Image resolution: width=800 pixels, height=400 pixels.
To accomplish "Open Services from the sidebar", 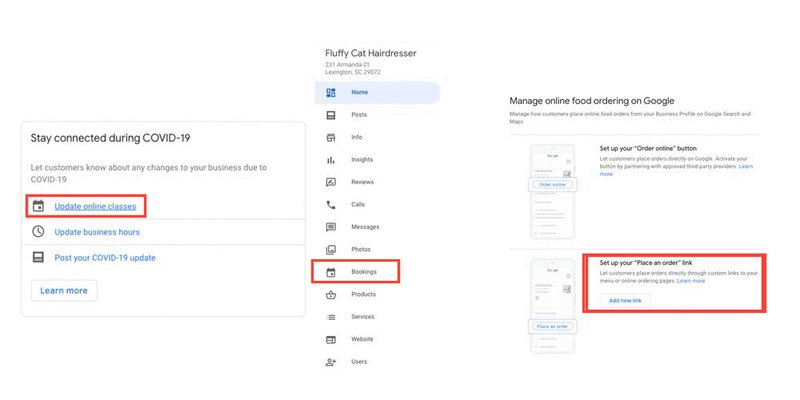I will tap(362, 317).
